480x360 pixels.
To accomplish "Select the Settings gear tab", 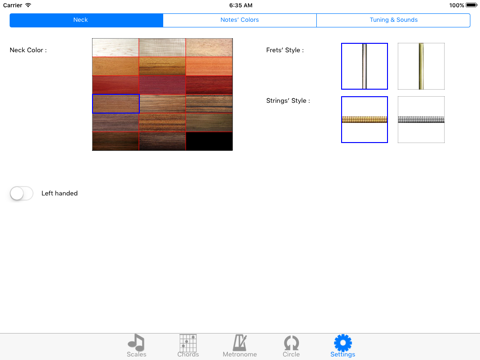I will [343, 346].
